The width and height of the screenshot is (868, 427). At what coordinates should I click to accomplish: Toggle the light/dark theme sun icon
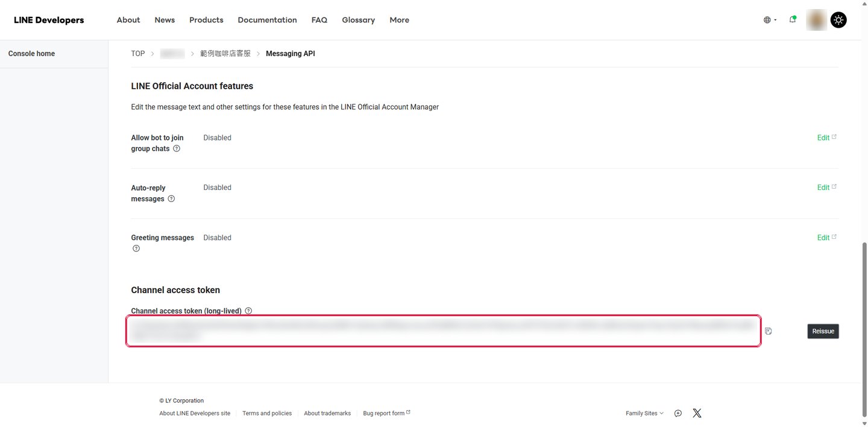point(838,20)
